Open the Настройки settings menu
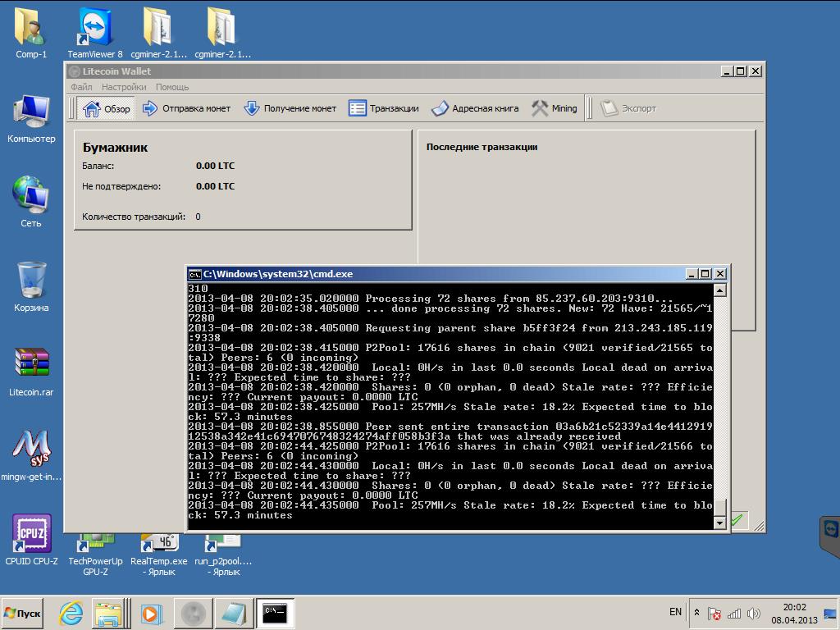This screenshot has width=840, height=630. tap(124, 87)
